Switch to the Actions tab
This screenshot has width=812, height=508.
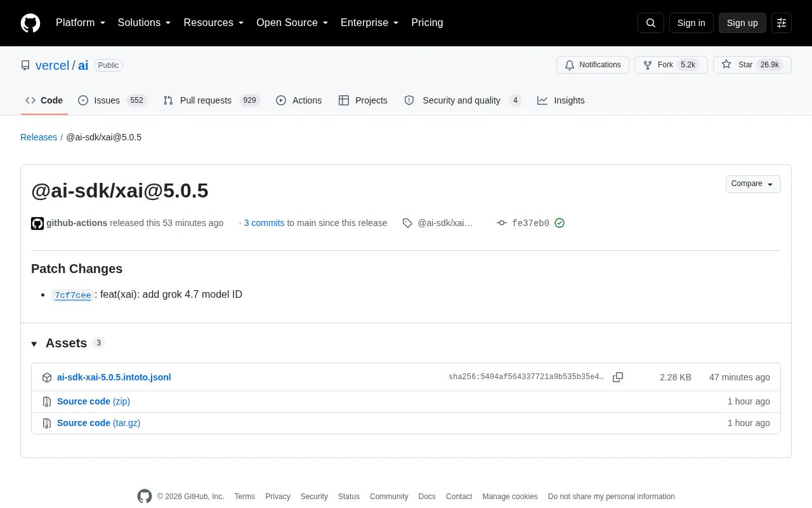299,100
